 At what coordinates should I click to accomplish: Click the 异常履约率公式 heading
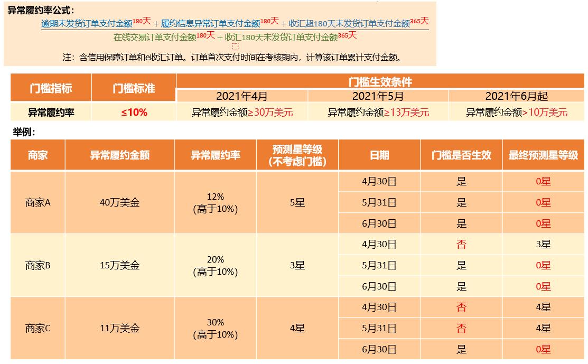click(41, 10)
